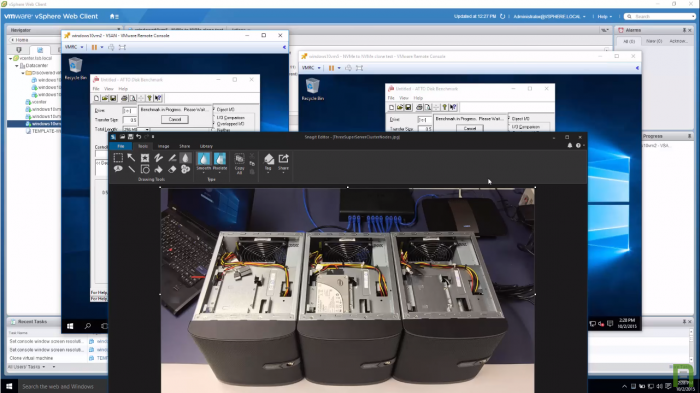Click Copy All in Snagit ribbon

239,164
